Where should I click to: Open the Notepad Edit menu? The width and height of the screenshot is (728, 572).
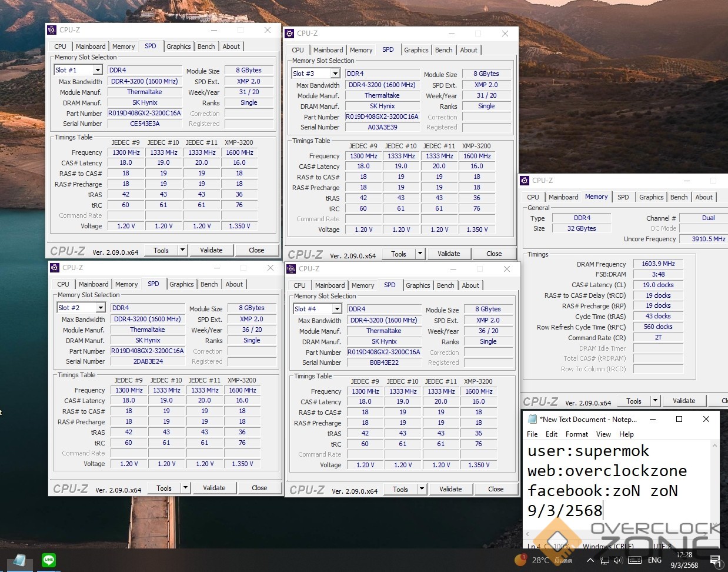(552, 434)
